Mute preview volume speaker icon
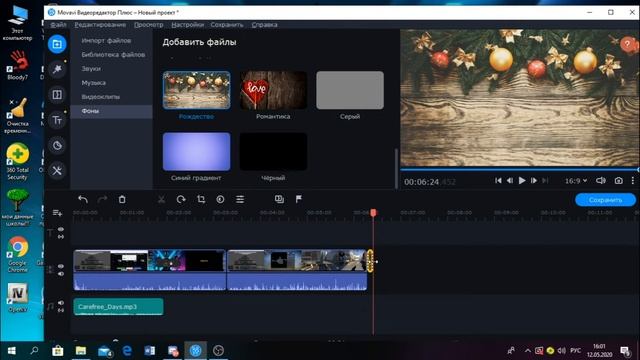Screen dimensions: 640x360 pos(600,180)
